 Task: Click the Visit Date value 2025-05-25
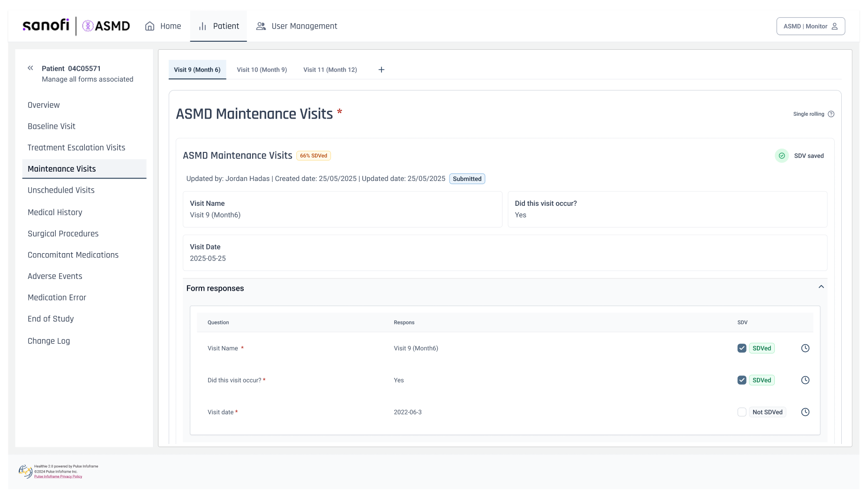point(208,258)
